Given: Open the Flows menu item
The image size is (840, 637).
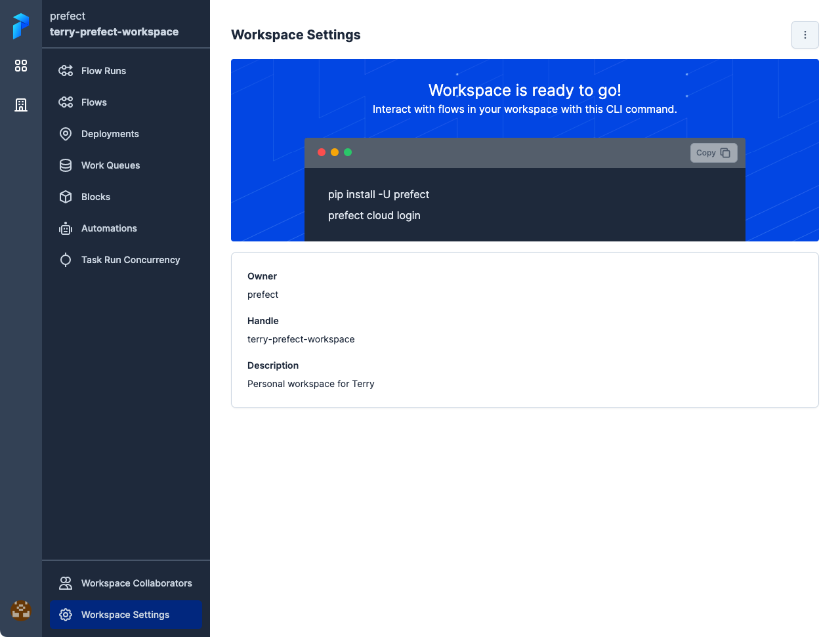Looking at the screenshot, I should pos(126,102).
